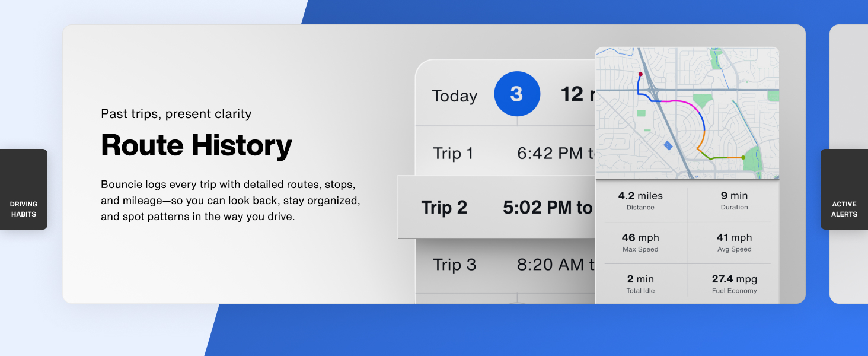Open the DRIVING HABITS side tab
The image size is (868, 356).
(23, 190)
